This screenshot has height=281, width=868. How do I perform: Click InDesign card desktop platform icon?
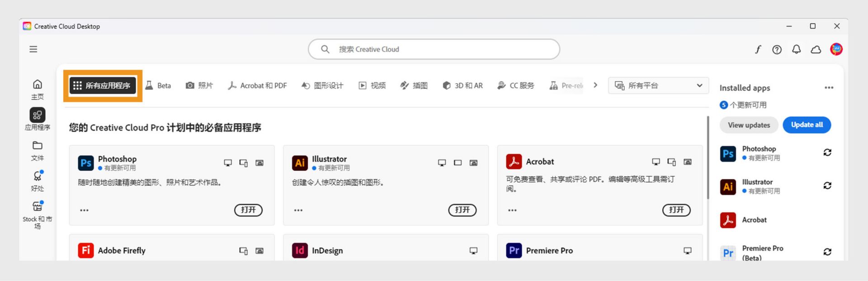tap(473, 251)
